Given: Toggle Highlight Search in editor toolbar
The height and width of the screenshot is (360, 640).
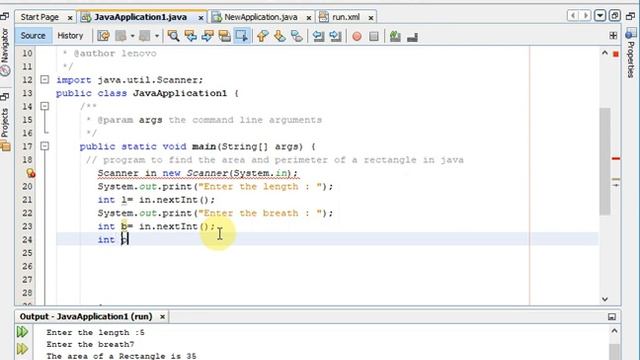Looking at the screenshot, I should 225,36.
